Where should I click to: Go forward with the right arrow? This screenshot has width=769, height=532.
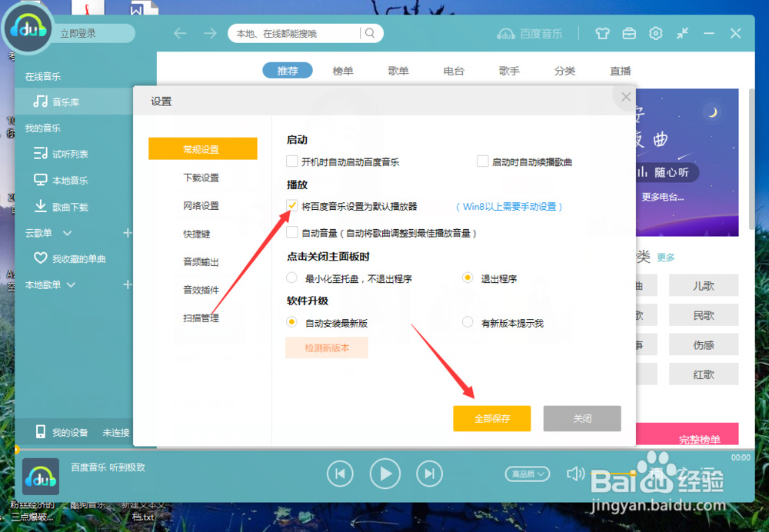coord(210,33)
